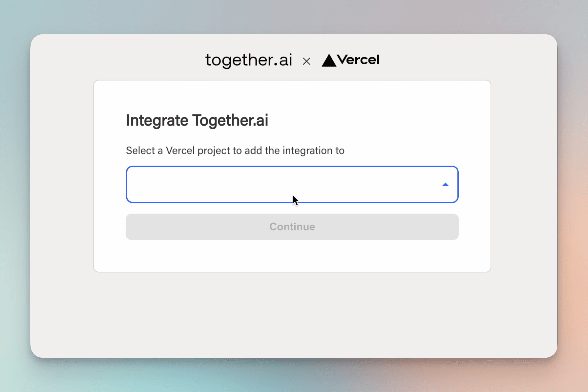Click the together.ai logo in header
This screenshot has height=392, width=588.
pos(249,60)
